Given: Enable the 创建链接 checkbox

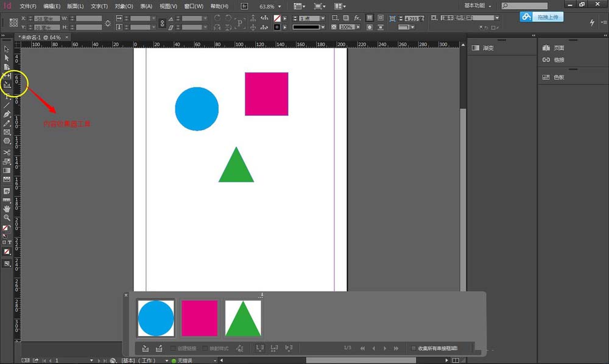Looking at the screenshot, I should pyautogui.click(x=174, y=348).
